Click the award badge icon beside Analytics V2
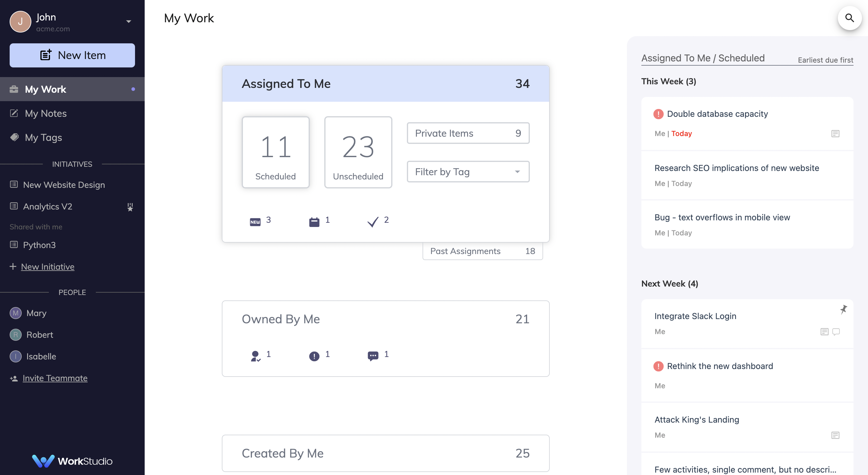Screen dimensions: 868x475 coord(130,207)
